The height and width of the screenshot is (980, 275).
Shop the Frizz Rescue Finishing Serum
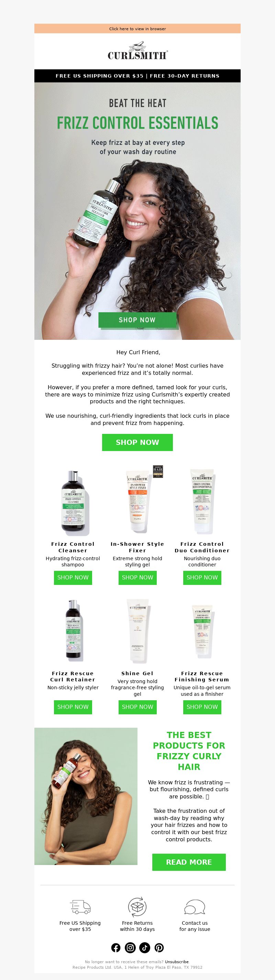point(202,707)
